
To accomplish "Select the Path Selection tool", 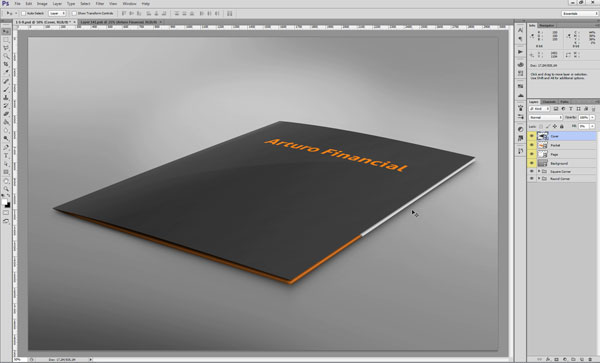I will pyautogui.click(x=6, y=164).
